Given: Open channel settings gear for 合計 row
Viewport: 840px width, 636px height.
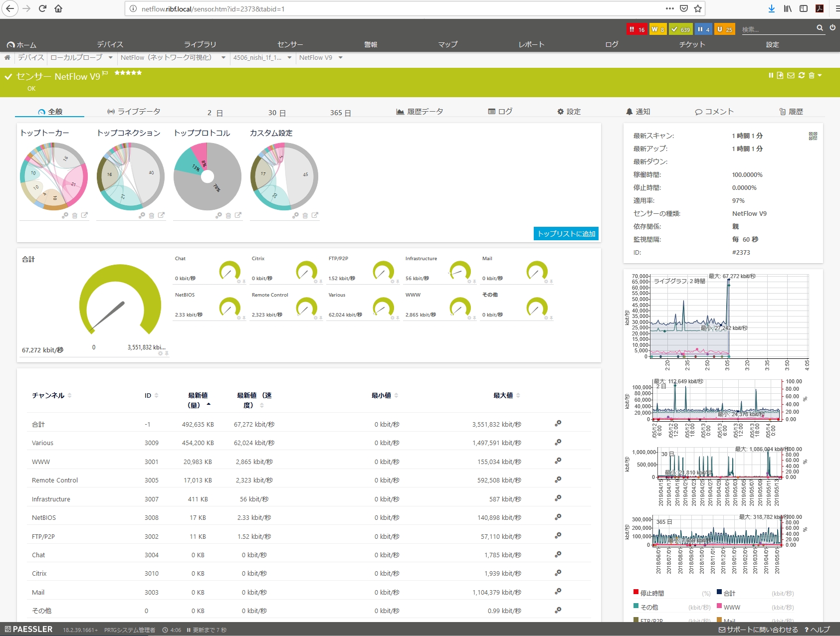Looking at the screenshot, I should [558, 423].
